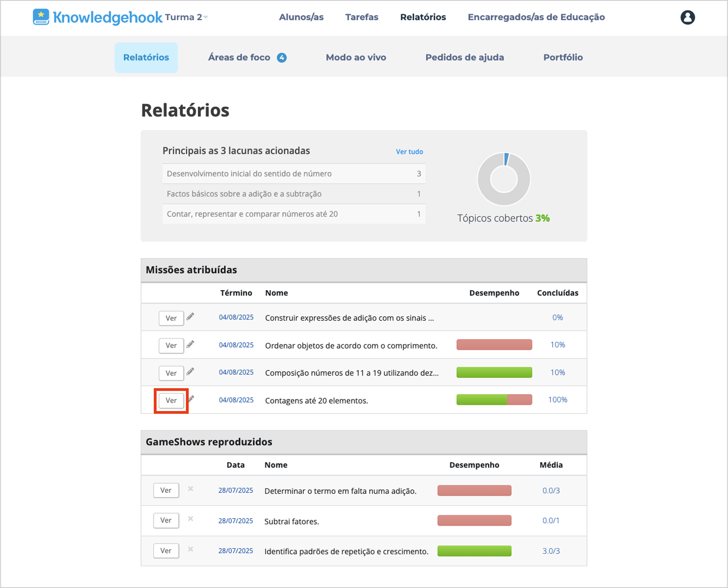Open the Tarefas menu
Screen dimensions: 728x588
pyautogui.click(x=362, y=17)
